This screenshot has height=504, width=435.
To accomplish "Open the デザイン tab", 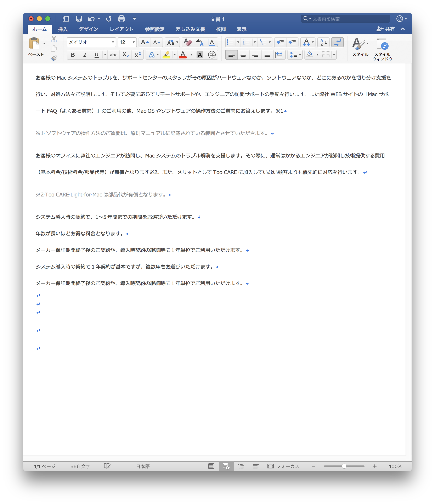I will coord(88,29).
